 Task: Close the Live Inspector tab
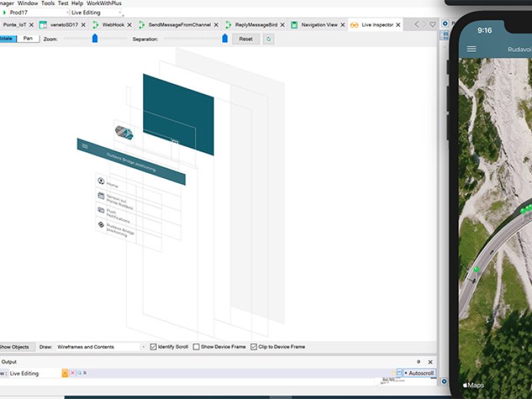[x=398, y=25]
